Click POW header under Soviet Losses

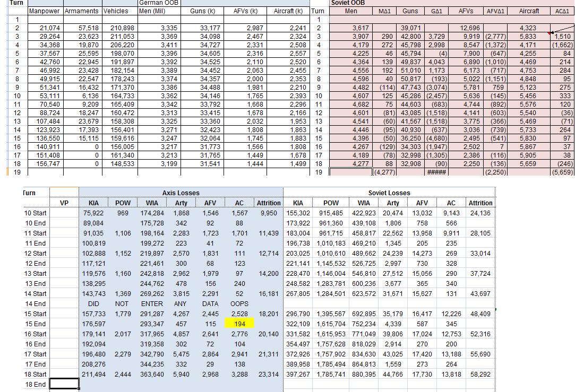point(331,203)
